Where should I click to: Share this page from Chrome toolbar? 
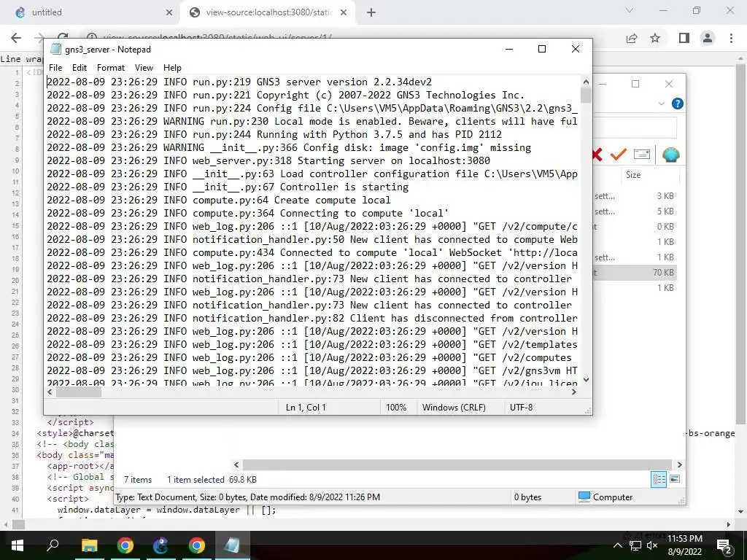point(632,38)
